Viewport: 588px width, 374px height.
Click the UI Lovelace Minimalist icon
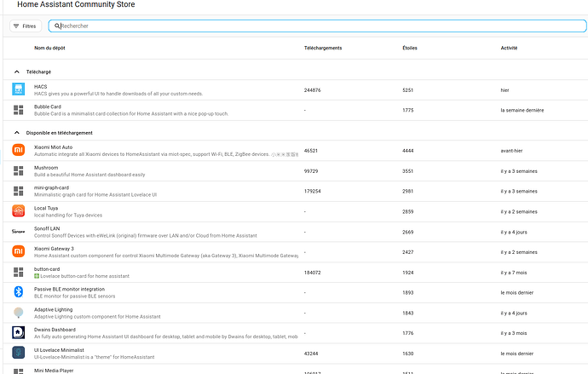19,353
